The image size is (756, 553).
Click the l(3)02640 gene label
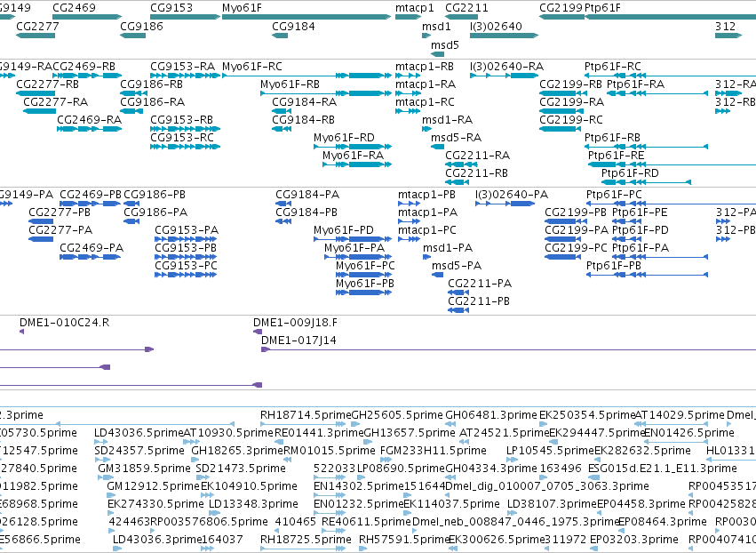[x=496, y=26]
